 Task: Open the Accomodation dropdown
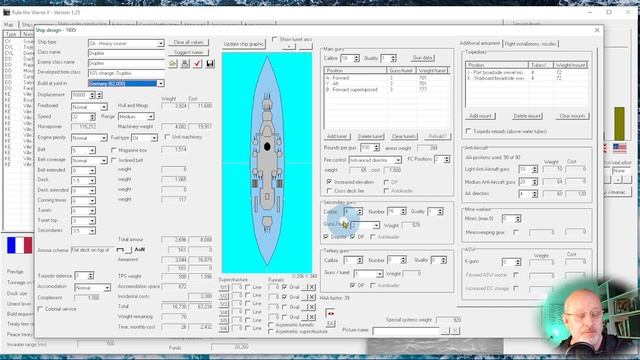[x=107, y=288]
